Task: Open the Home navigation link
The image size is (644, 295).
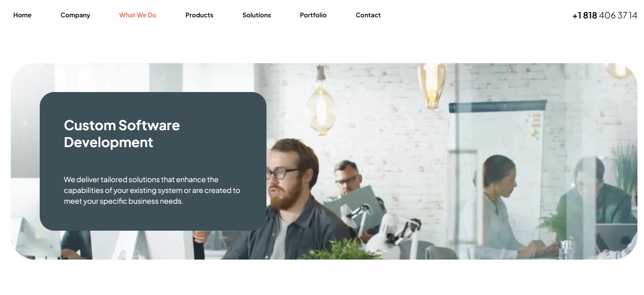Action: tap(22, 15)
